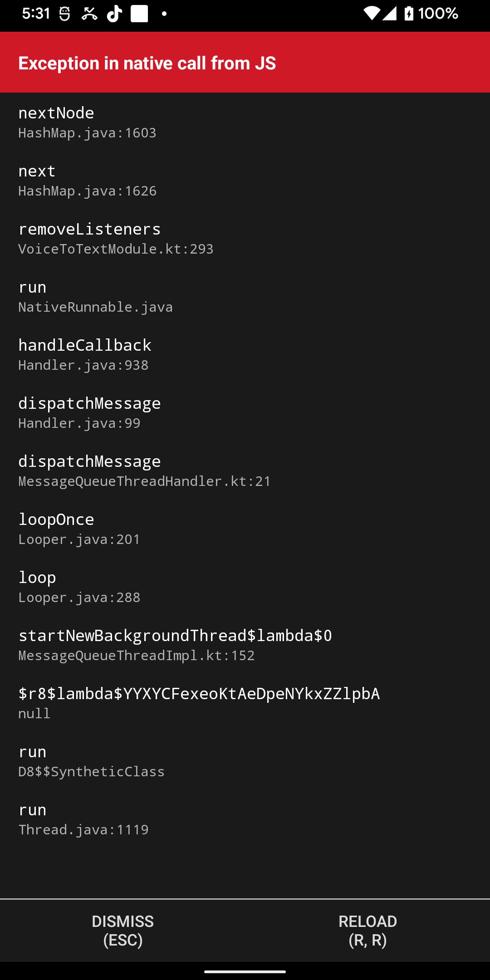Tap the cellular signal strength icon
The width and height of the screenshot is (490, 980).
389,14
